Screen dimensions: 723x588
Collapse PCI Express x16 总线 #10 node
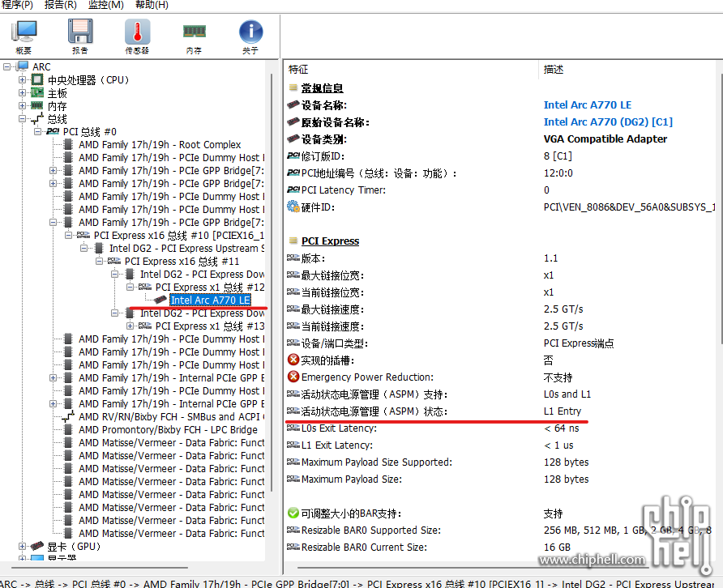(x=69, y=235)
